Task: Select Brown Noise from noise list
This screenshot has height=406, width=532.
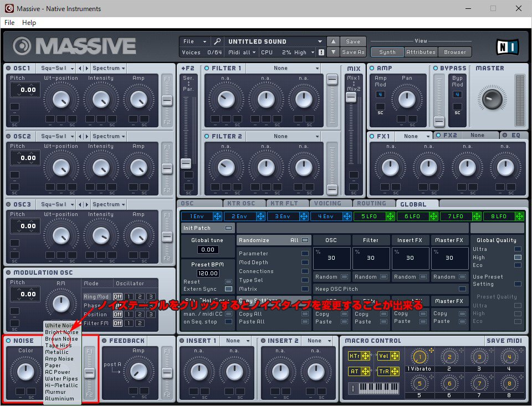Action: [x=62, y=339]
